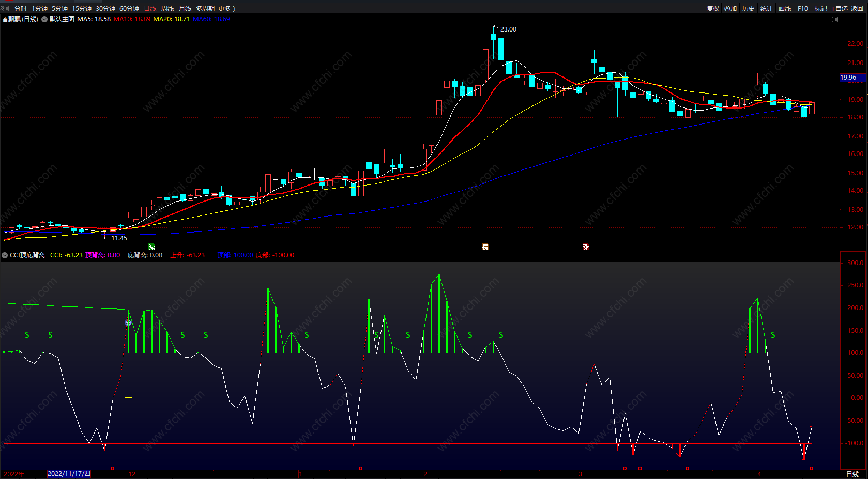
Task: Add stock via +自选 button
Action: (839, 8)
